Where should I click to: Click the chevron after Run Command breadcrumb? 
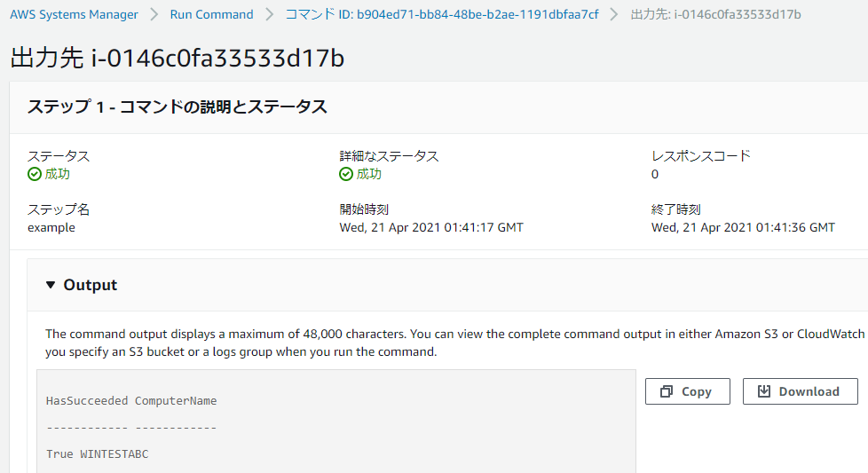click(270, 14)
